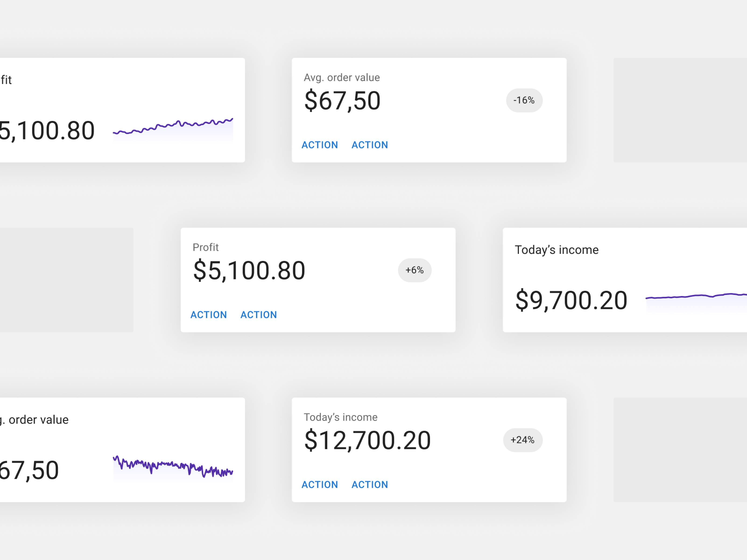The image size is (747, 560).
Task: Select the $12,700.20 value on bottom income card
Action: 367,440
